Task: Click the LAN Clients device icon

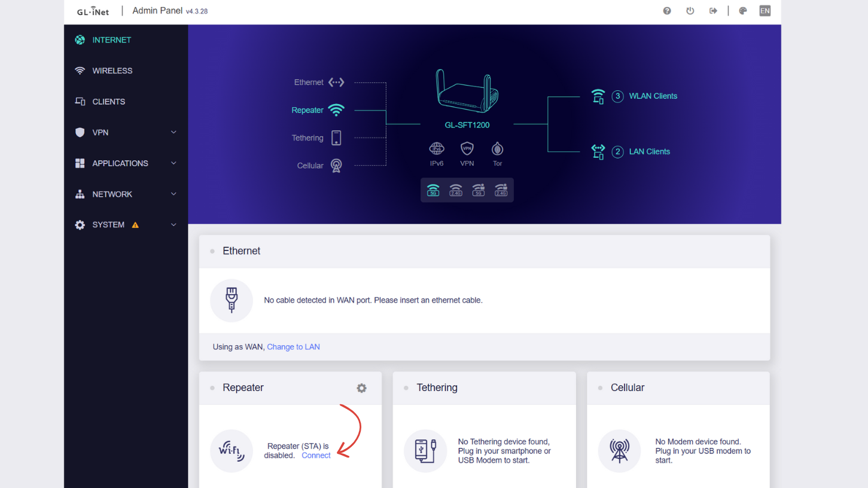Action: click(598, 152)
